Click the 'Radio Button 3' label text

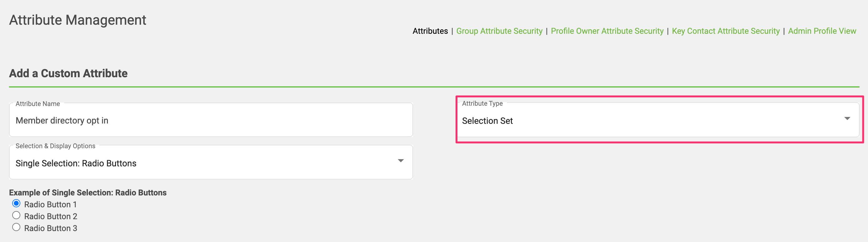pyautogui.click(x=51, y=228)
